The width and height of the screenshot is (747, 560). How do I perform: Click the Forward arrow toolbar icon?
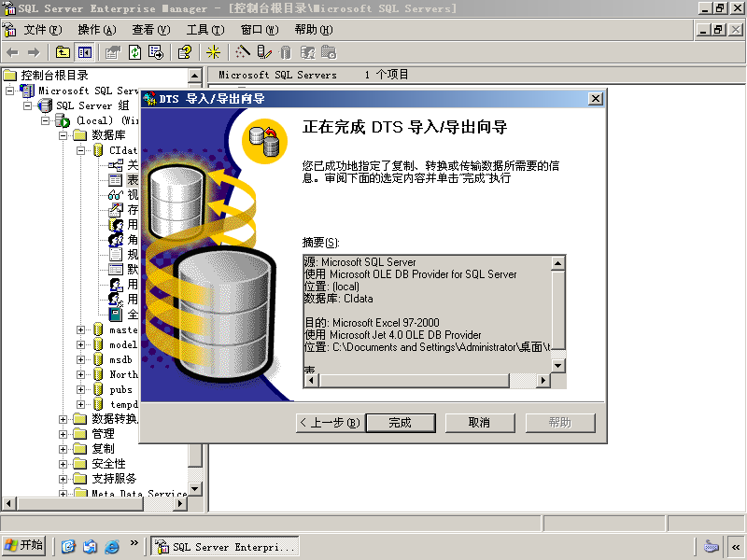(34, 52)
